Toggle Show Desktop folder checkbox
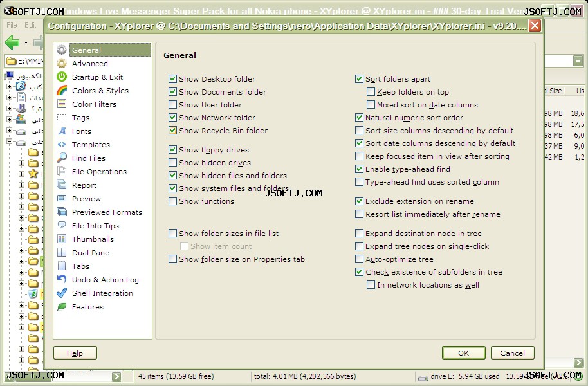This screenshot has width=588, height=386. pos(172,78)
